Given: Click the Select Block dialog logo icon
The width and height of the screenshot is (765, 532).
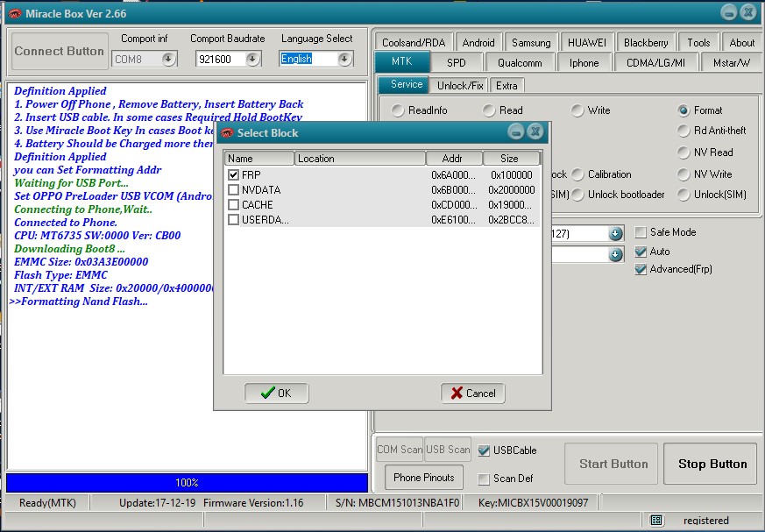Looking at the screenshot, I should click(x=227, y=132).
